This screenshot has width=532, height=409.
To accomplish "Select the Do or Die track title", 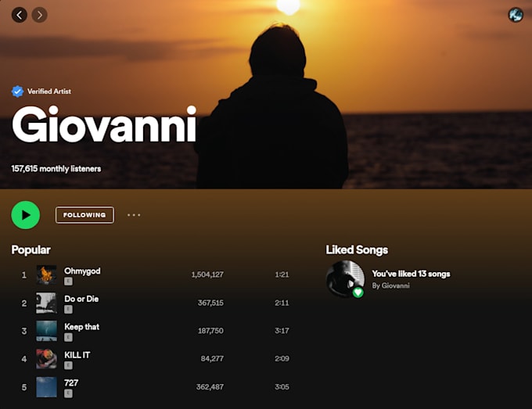I will click(x=81, y=299).
